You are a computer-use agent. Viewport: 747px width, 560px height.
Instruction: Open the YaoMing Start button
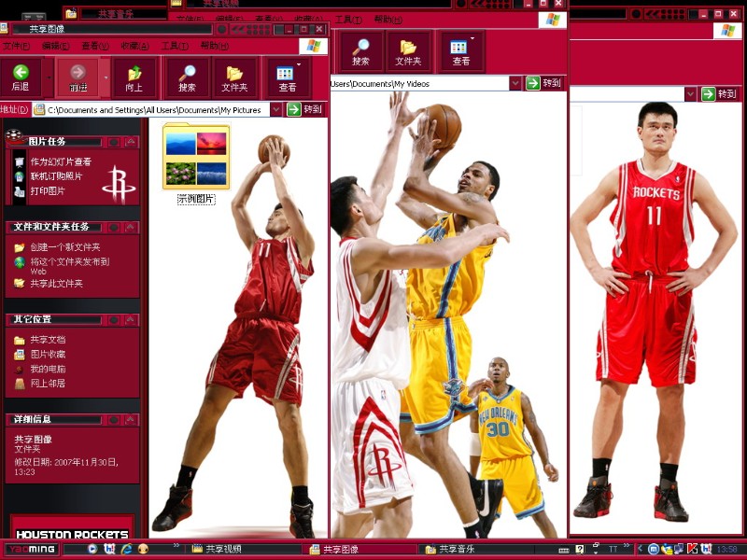[32, 549]
